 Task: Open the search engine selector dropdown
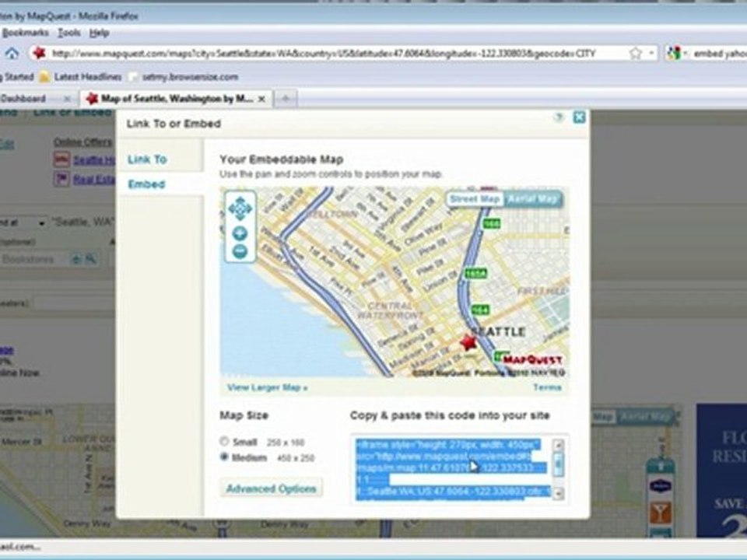(x=676, y=54)
